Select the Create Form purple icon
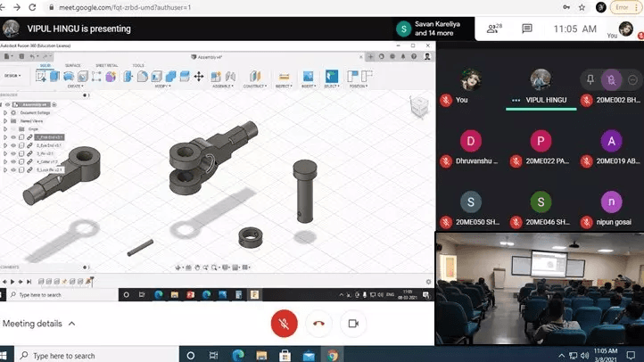The height and width of the screenshot is (362, 644). [x=111, y=76]
